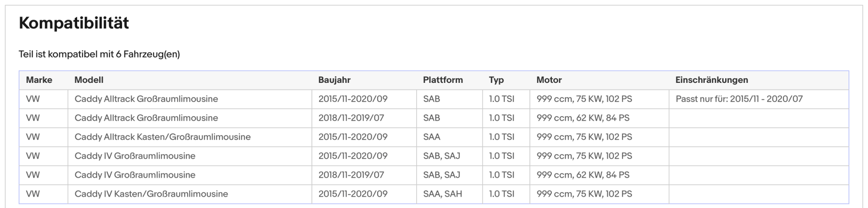Select the Baujahr column header
This screenshot has height=208, width=868.
pyautogui.click(x=334, y=80)
